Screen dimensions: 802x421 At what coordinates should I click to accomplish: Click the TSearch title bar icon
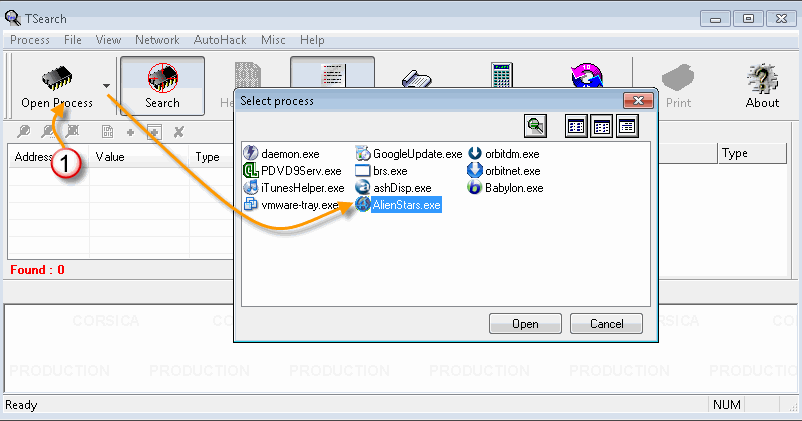coord(12,18)
